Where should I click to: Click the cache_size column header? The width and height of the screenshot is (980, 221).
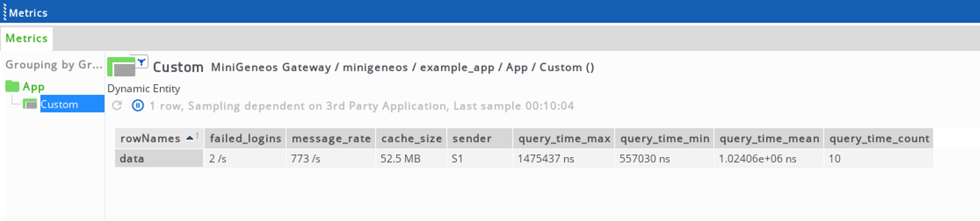point(411,138)
